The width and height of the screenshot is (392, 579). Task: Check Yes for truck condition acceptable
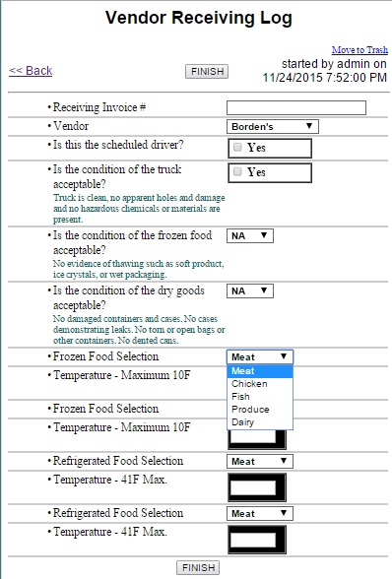[x=237, y=171]
